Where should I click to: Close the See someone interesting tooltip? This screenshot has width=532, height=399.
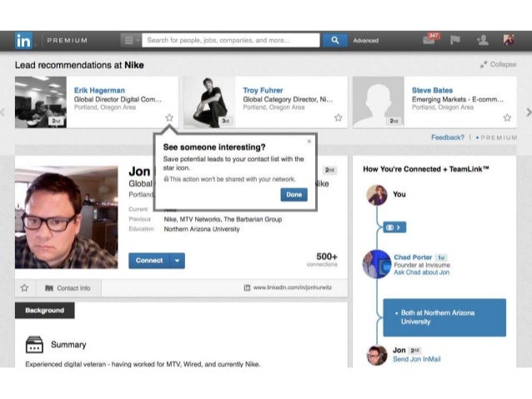(309, 141)
